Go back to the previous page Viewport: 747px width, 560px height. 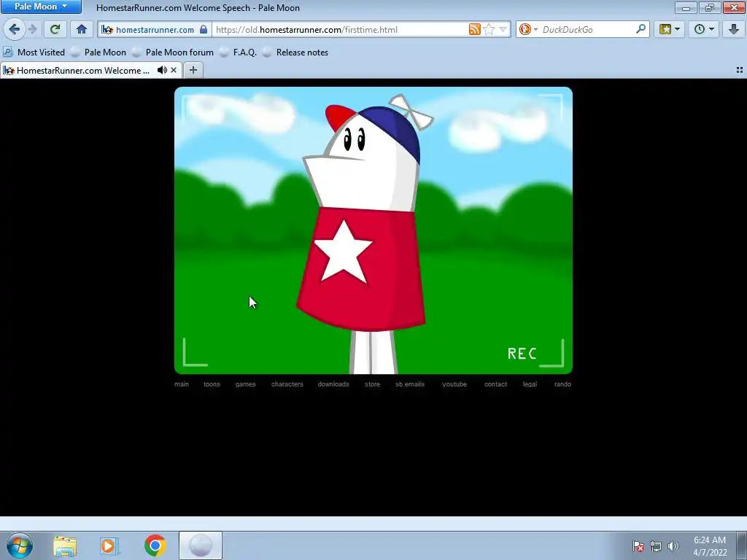[x=14, y=29]
